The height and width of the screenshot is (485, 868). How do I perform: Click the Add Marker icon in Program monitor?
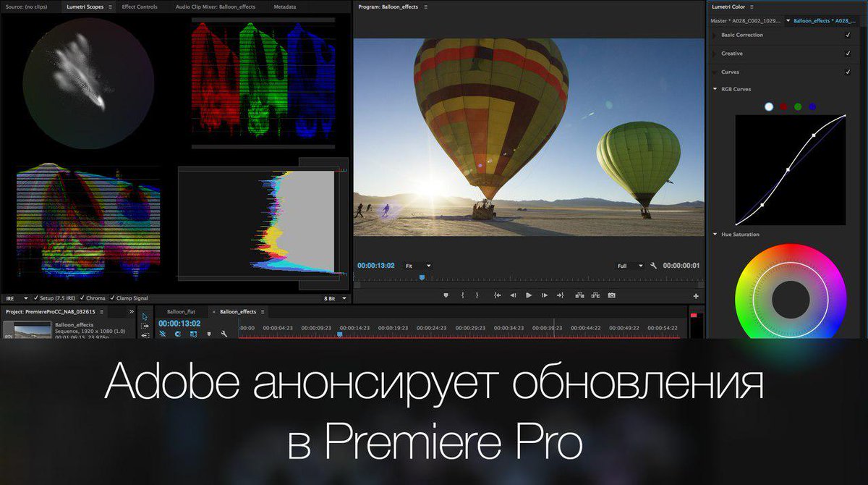click(x=446, y=295)
